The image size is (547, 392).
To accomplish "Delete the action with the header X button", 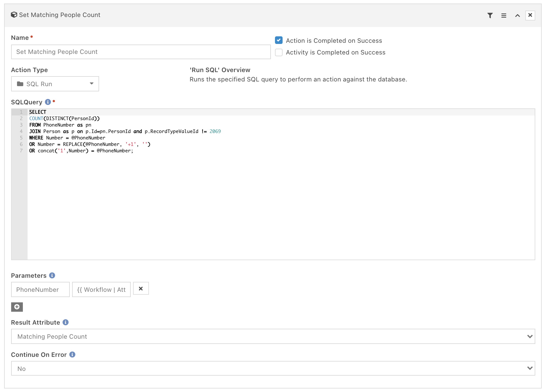I will 530,15.
